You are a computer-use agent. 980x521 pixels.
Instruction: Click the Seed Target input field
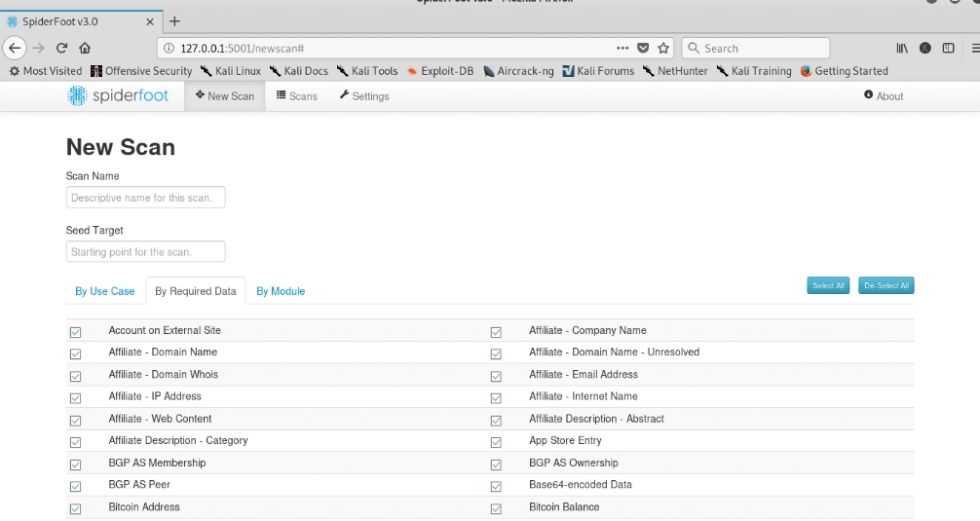[x=145, y=252]
